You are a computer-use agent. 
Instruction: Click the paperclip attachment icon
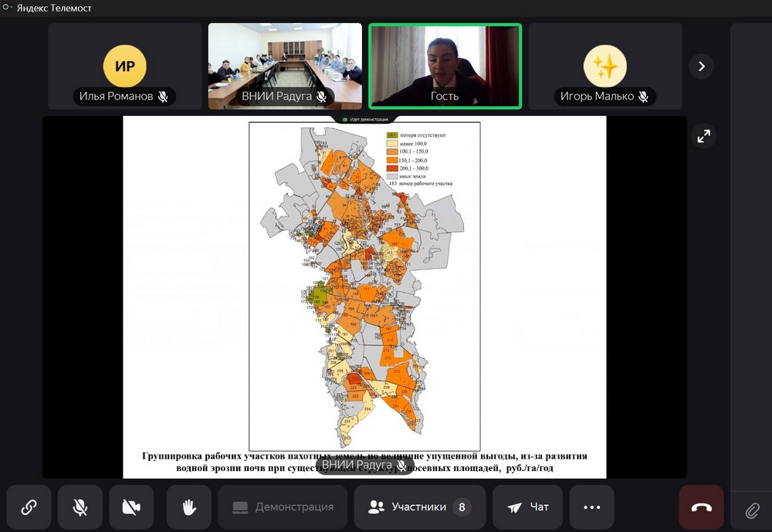(752, 510)
